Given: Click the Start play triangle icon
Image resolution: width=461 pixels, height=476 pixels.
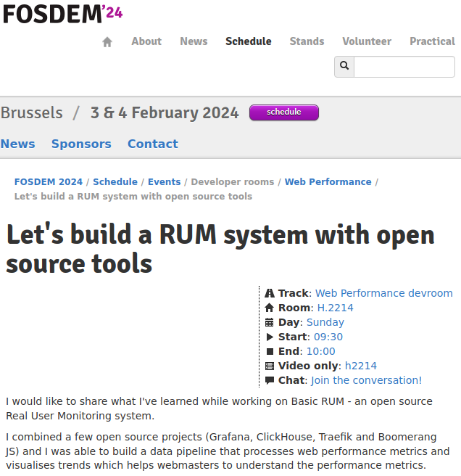Looking at the screenshot, I should click(270, 337).
